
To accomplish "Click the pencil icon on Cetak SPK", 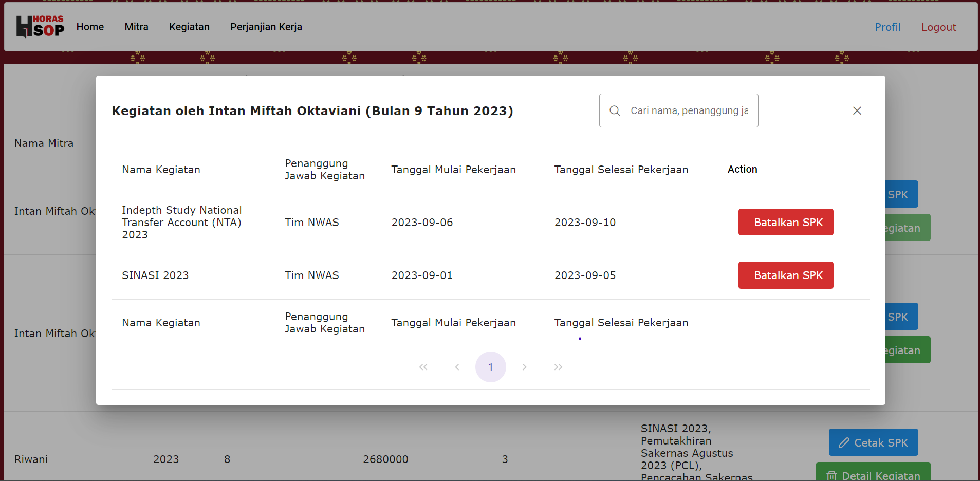I will (x=844, y=442).
